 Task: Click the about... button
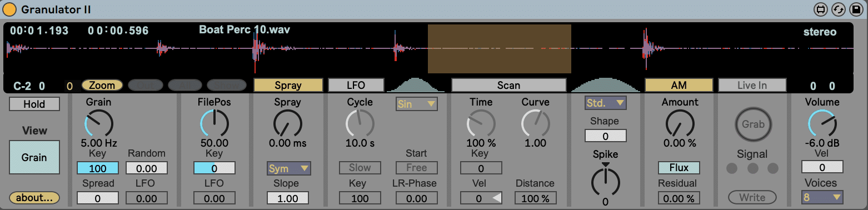(34, 197)
